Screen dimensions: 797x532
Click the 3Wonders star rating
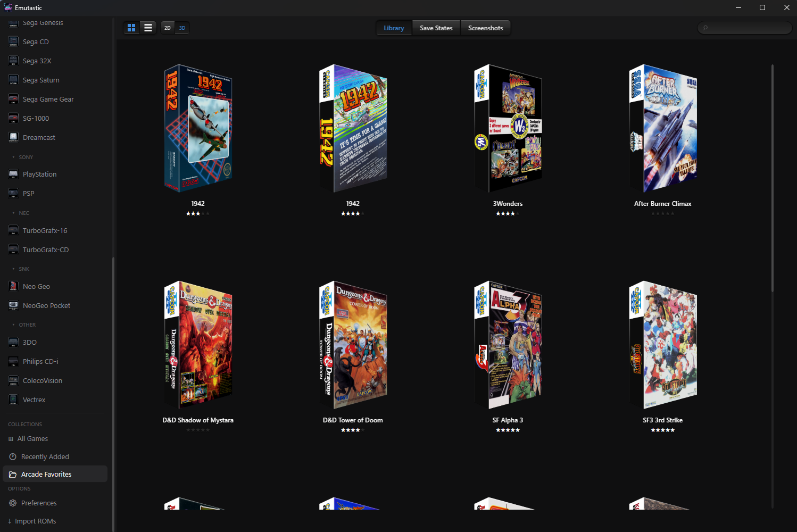pos(508,213)
